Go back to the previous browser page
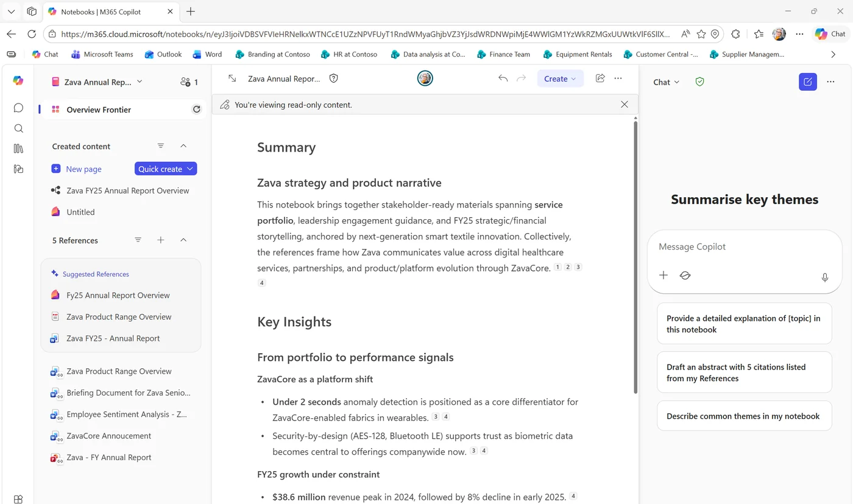This screenshot has height=504, width=853. [x=12, y=34]
